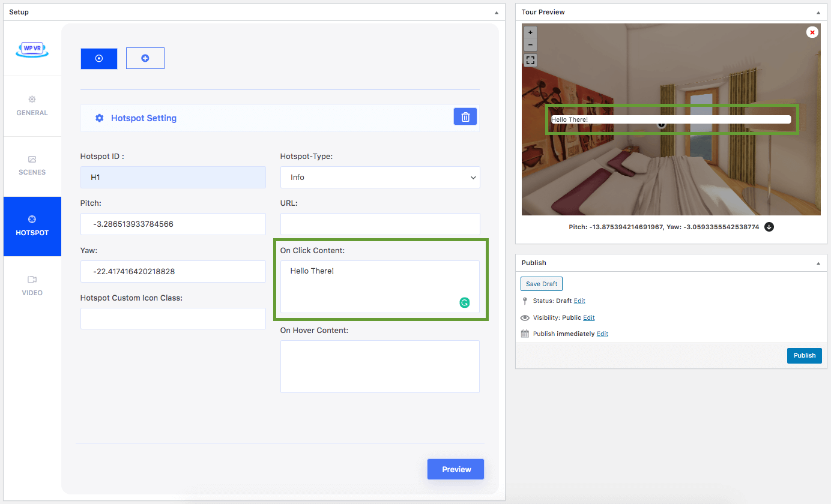Image resolution: width=831 pixels, height=504 pixels.
Task: Collapse the Tour Preview panel
Action: click(x=818, y=13)
